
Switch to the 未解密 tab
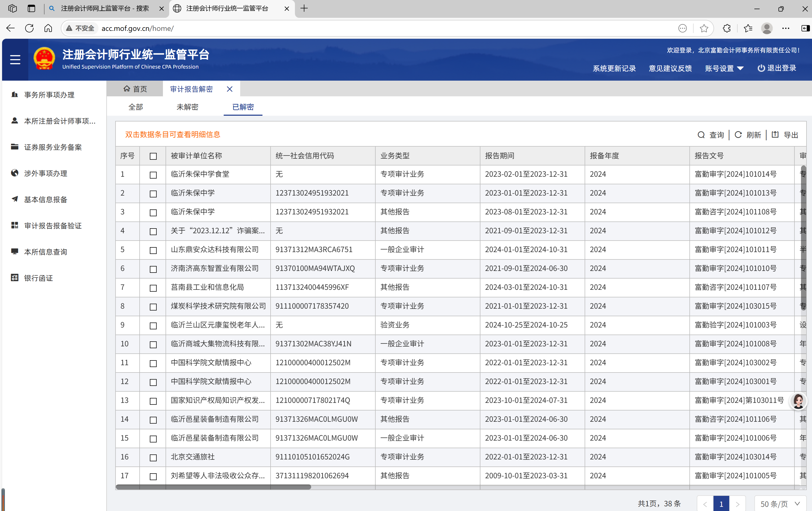point(187,107)
